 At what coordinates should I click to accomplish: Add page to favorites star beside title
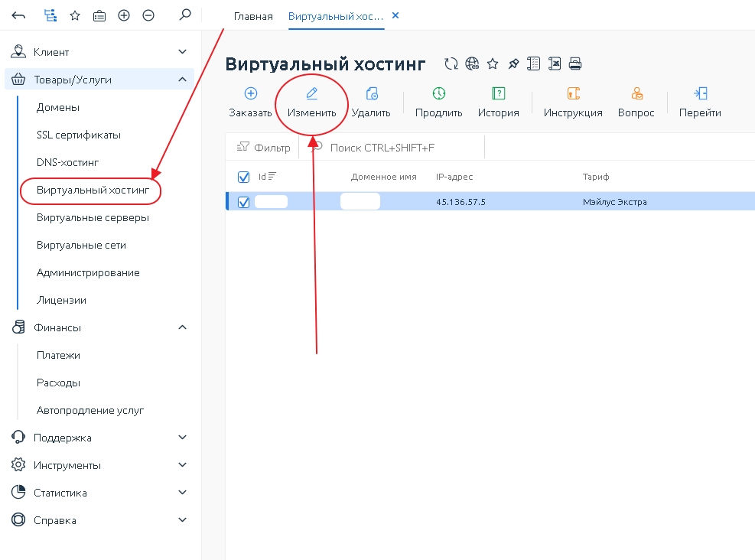(x=492, y=63)
